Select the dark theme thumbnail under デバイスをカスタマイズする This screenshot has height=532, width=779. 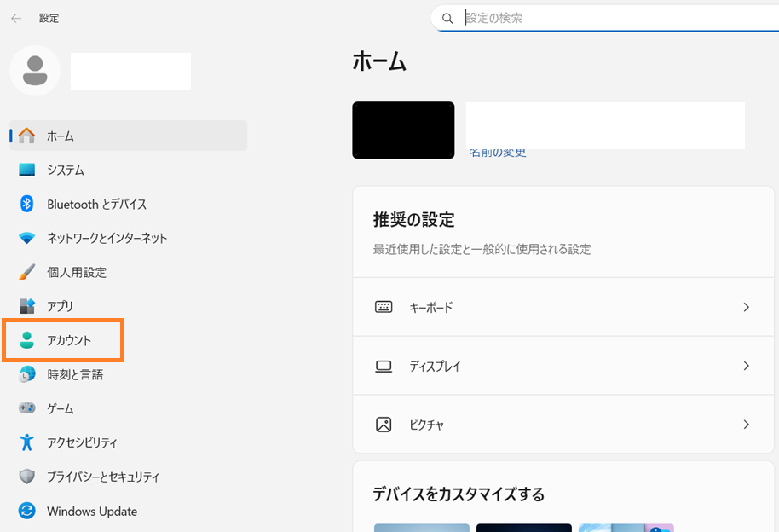pos(523,528)
